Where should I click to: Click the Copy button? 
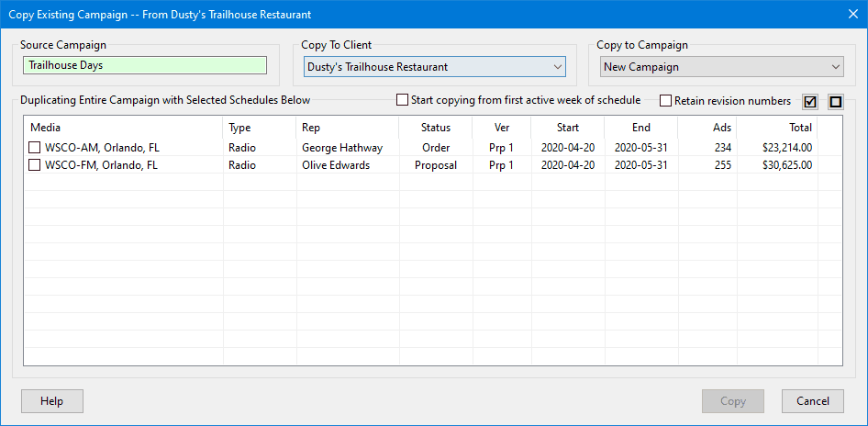tap(732, 401)
